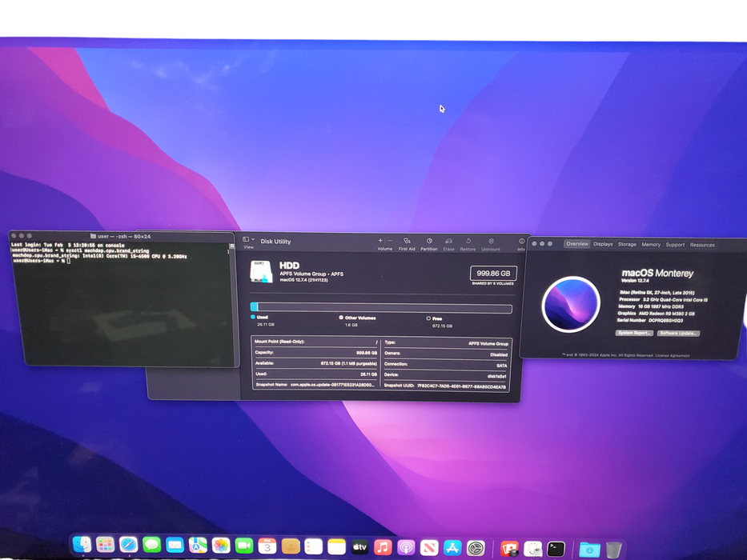Open the View dropdown in Disk Utility

(x=248, y=239)
